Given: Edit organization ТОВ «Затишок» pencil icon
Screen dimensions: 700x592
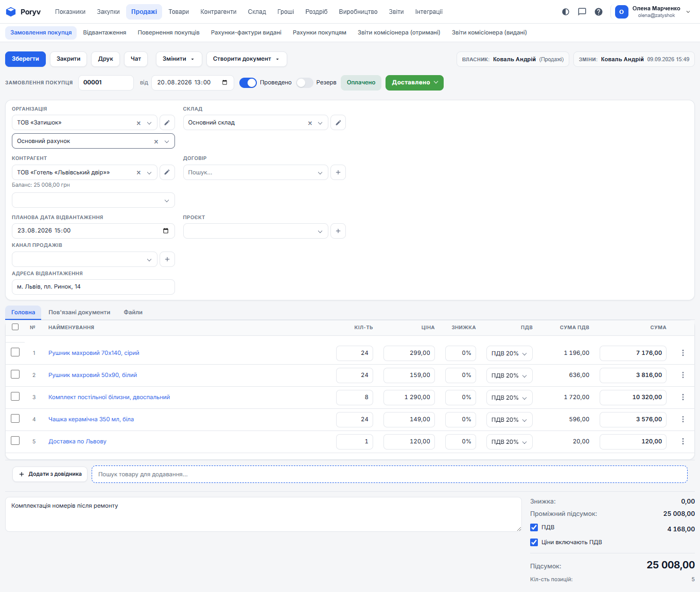Looking at the screenshot, I should coord(167,123).
